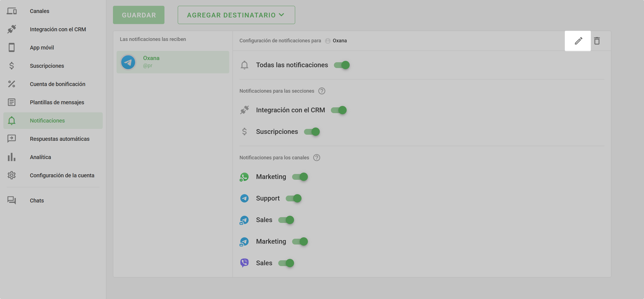Toggle Todas las notificaciones switch
644x299 pixels.
[342, 65]
